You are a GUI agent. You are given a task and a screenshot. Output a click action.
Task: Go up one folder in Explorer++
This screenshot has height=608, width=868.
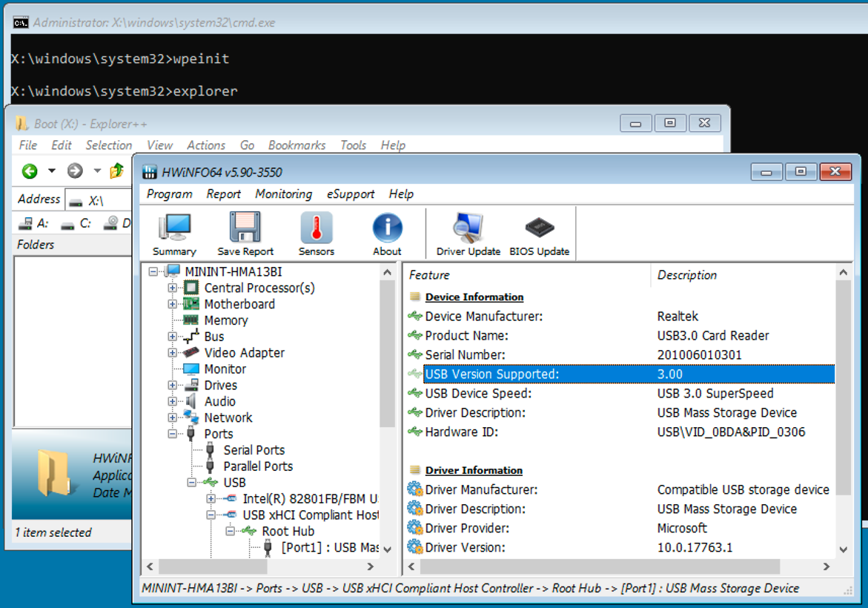[x=116, y=171]
